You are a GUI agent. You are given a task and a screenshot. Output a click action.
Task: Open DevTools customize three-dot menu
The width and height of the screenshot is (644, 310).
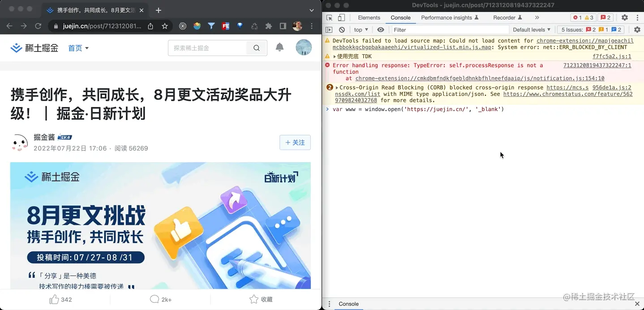click(x=637, y=17)
